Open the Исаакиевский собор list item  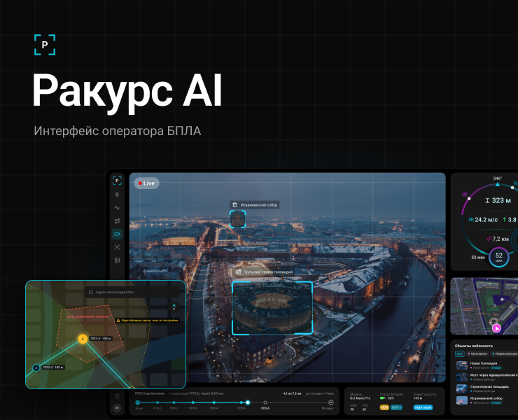point(486,400)
